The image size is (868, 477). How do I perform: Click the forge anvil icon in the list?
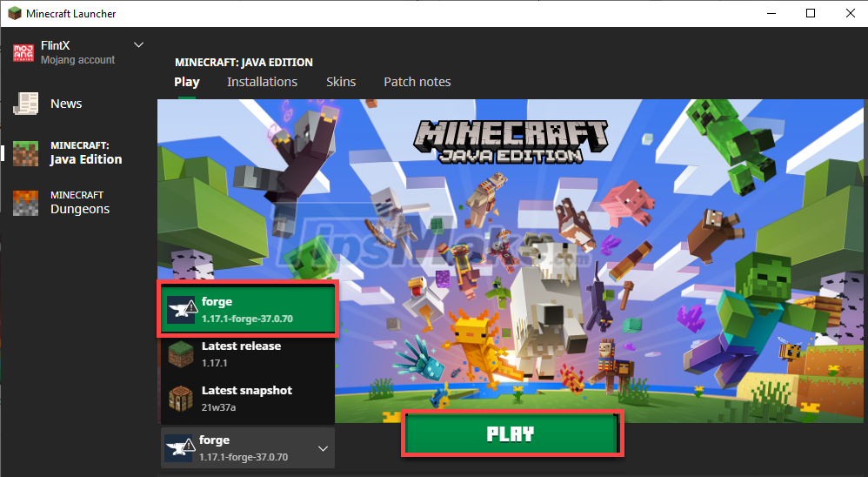pyautogui.click(x=182, y=310)
